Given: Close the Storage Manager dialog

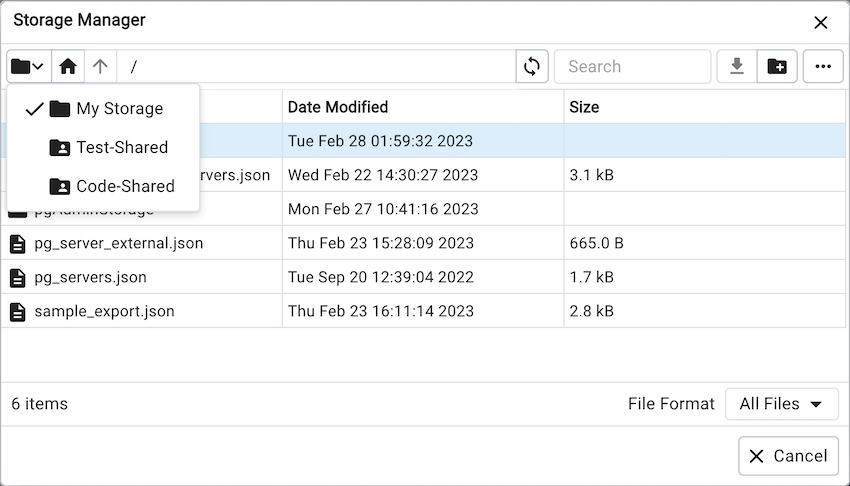Looking at the screenshot, I should coord(820,22).
